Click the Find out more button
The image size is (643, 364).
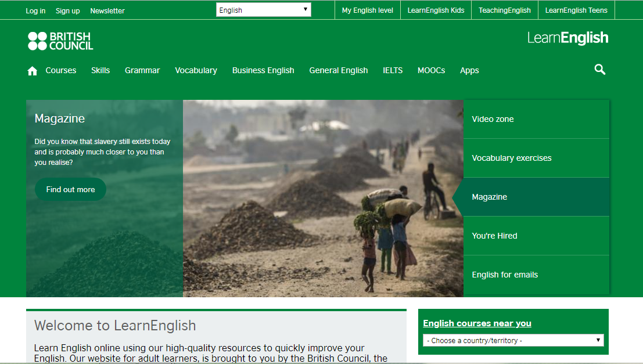point(70,189)
